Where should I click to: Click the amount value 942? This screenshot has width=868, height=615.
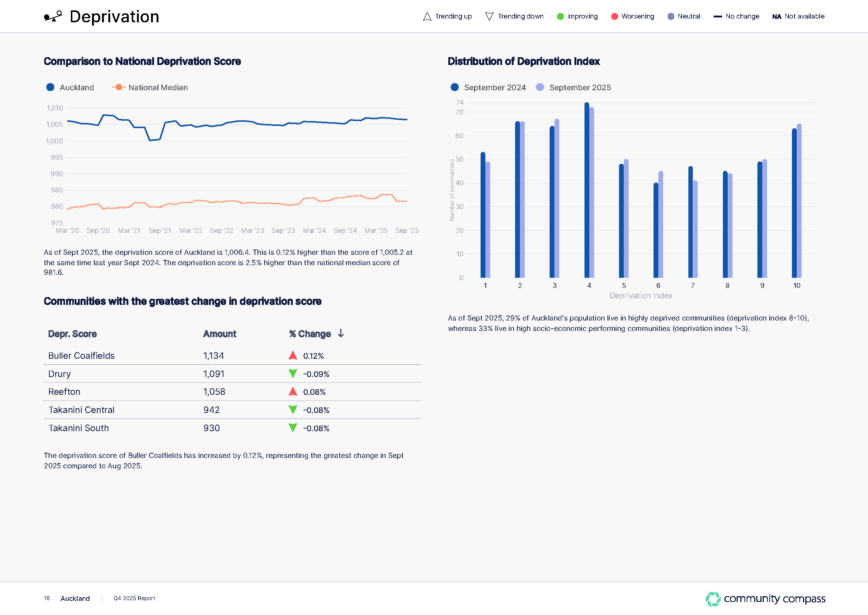(x=212, y=410)
